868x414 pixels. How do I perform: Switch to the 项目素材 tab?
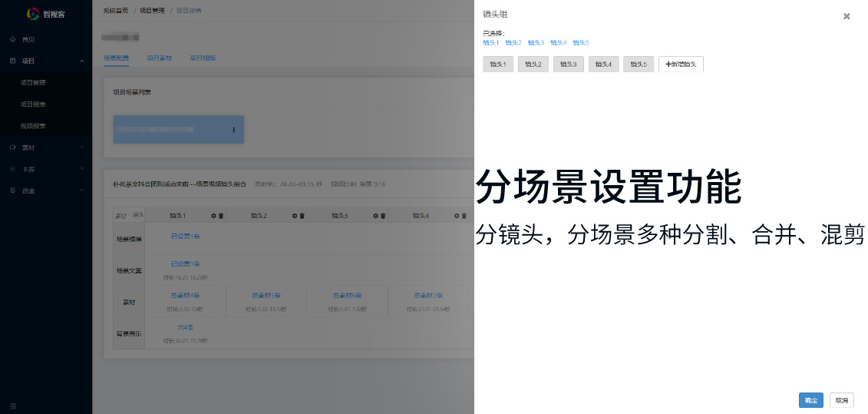click(159, 58)
